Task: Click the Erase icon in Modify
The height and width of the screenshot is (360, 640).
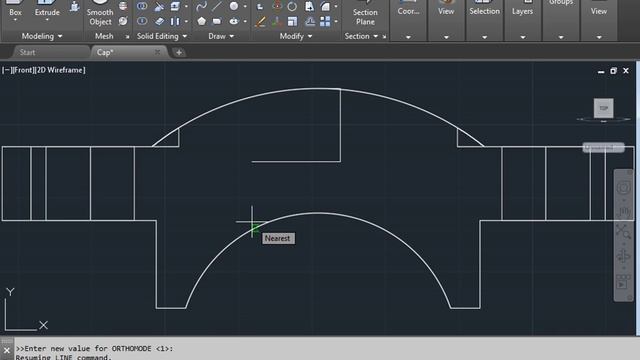Action: click(260, 21)
